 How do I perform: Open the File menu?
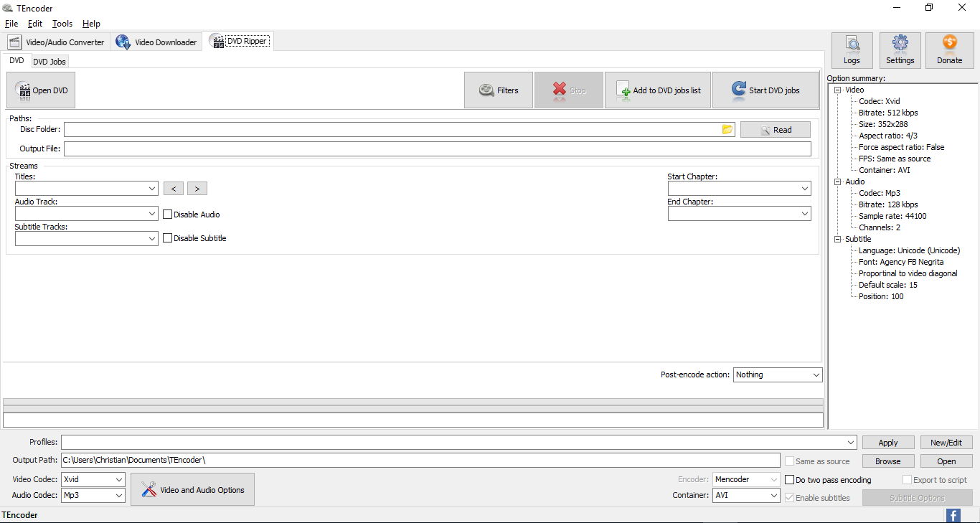pyautogui.click(x=11, y=24)
